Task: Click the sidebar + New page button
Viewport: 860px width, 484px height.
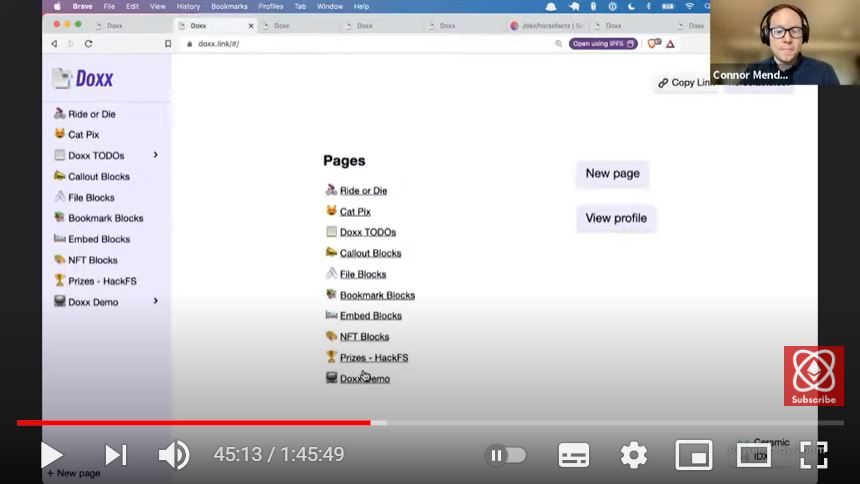Action: point(73,473)
